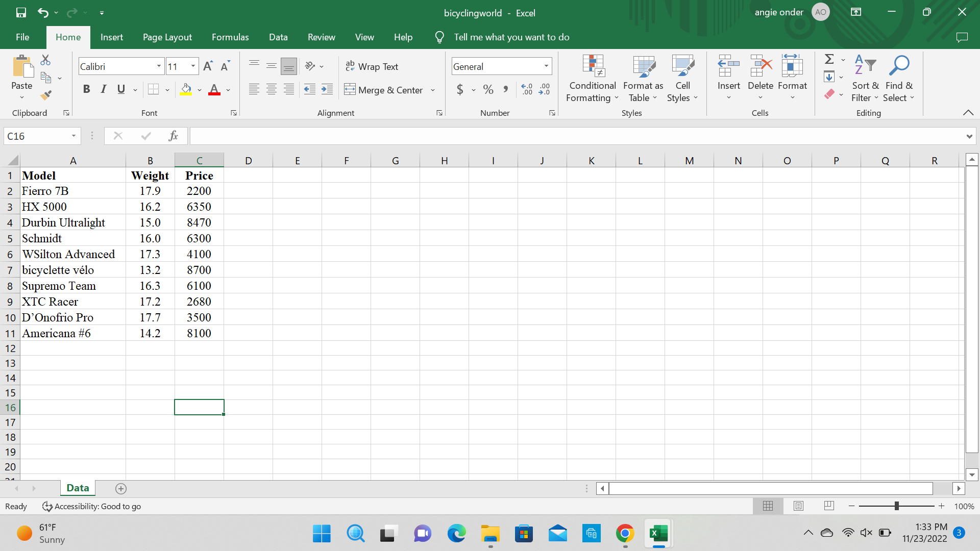Click the Name Box showing C16

(37, 136)
